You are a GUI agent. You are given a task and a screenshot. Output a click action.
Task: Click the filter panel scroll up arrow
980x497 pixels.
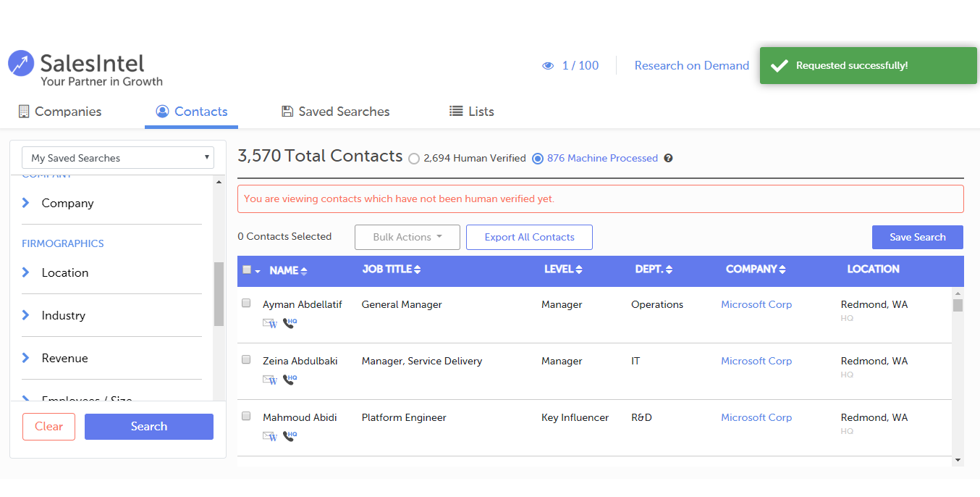point(219,182)
